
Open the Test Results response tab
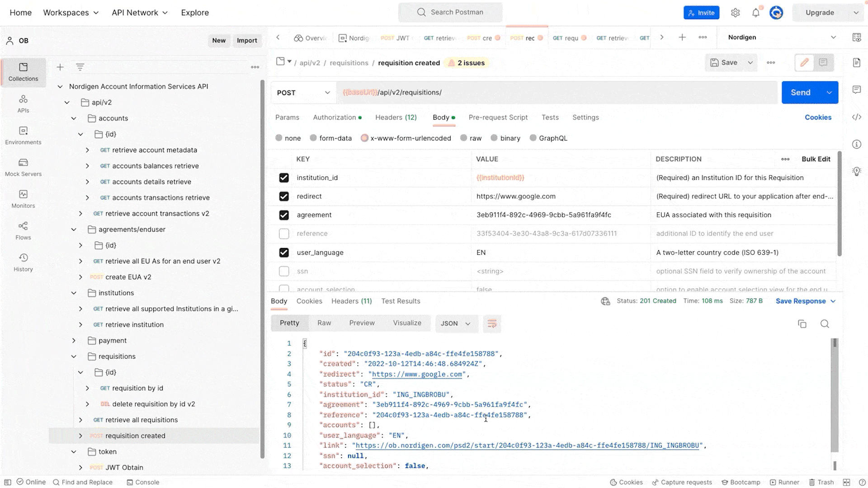point(401,301)
